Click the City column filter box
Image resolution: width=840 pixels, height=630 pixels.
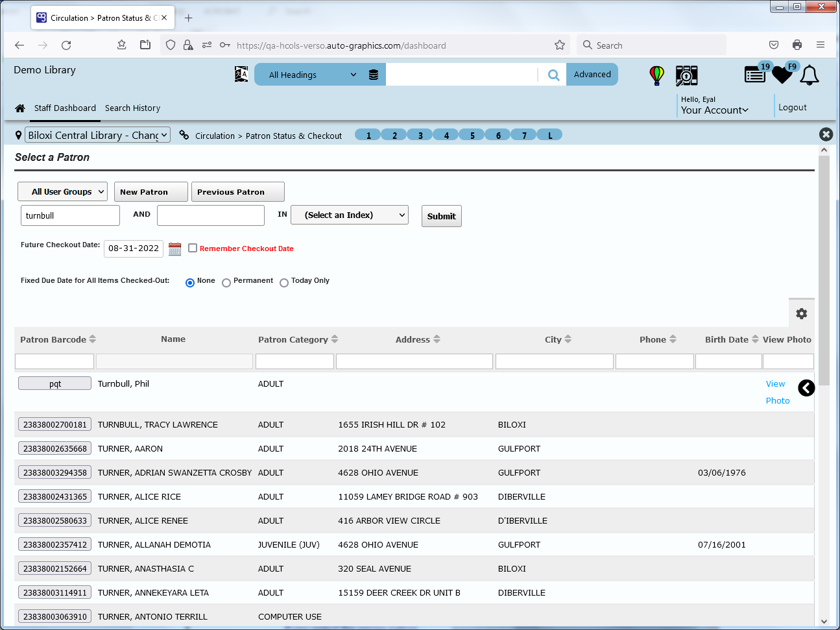click(x=555, y=361)
